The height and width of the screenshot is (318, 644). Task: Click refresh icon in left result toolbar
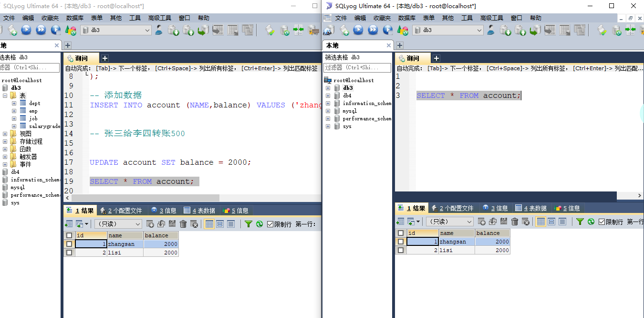click(260, 223)
